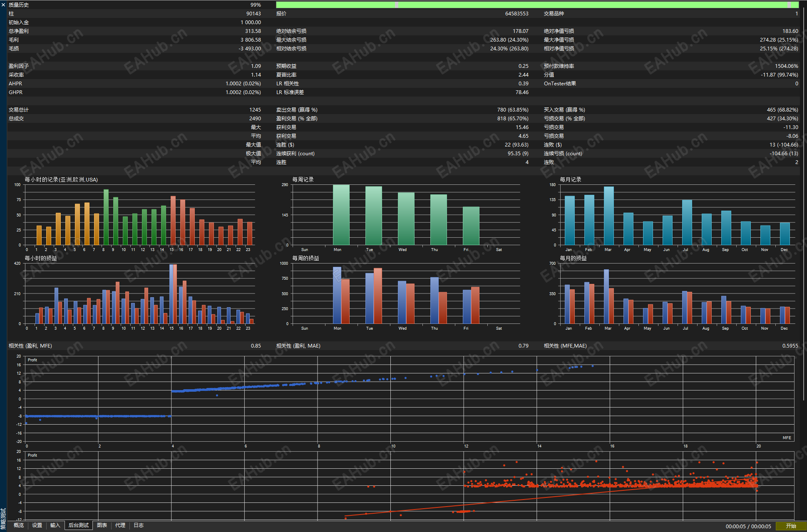Click the 后台测试 tab
Image resolution: width=807 pixels, height=532 pixels.
point(79,525)
